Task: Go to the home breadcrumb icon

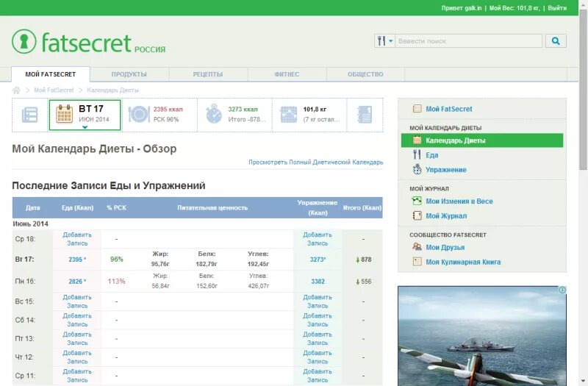Action: point(16,90)
